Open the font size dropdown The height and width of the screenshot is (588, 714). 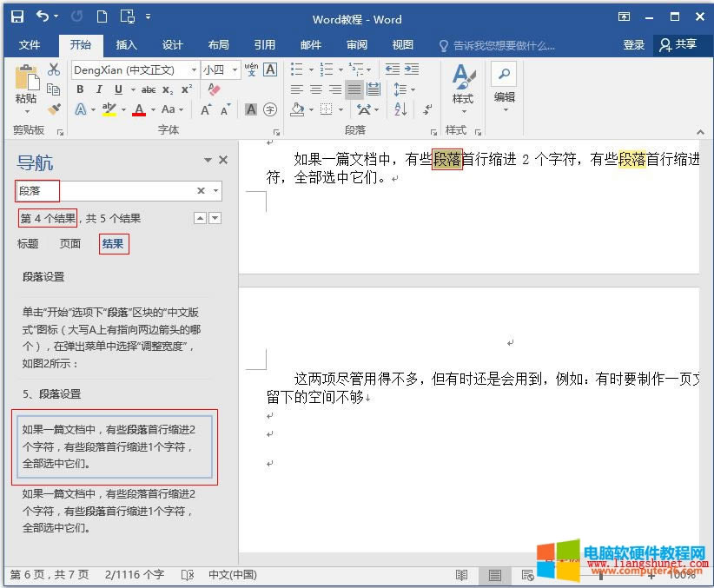coord(235,69)
